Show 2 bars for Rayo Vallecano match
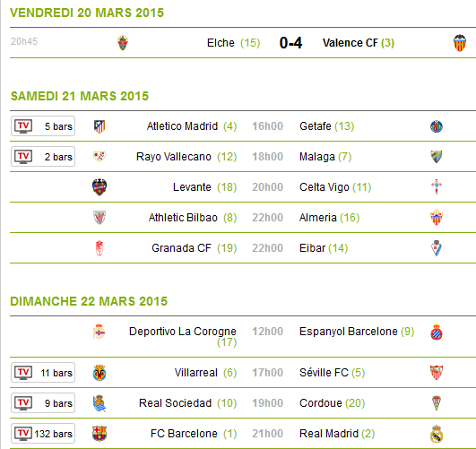The width and height of the screenshot is (476, 449). tap(43, 157)
